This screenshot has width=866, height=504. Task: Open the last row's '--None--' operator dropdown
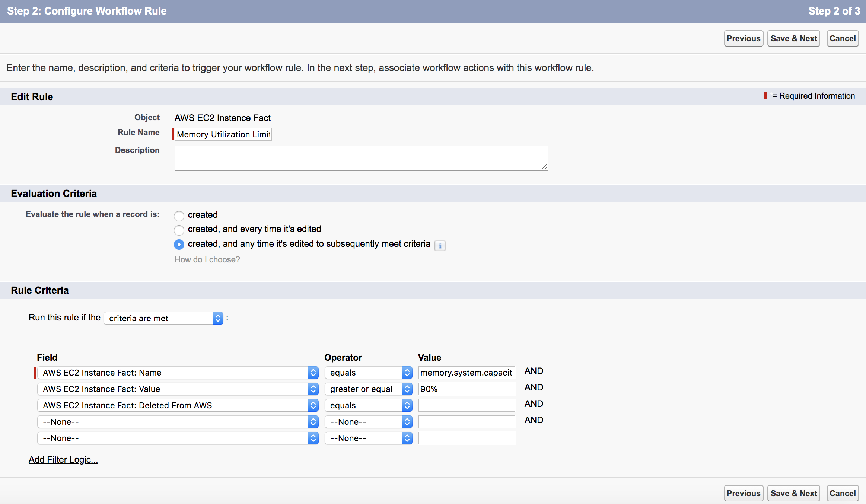click(368, 438)
